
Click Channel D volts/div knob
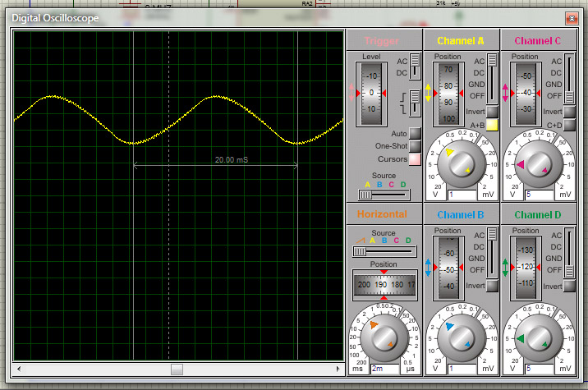pos(539,338)
